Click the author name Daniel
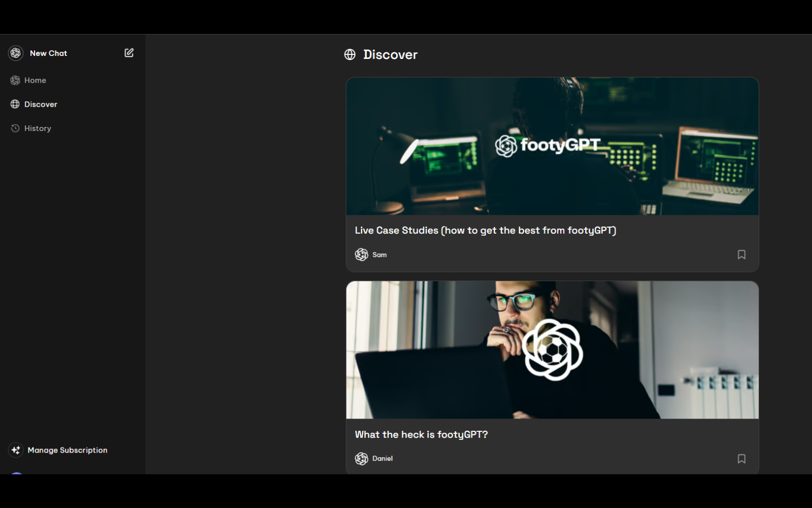Screen dimensions: 812x508 pyautogui.click(x=382, y=459)
